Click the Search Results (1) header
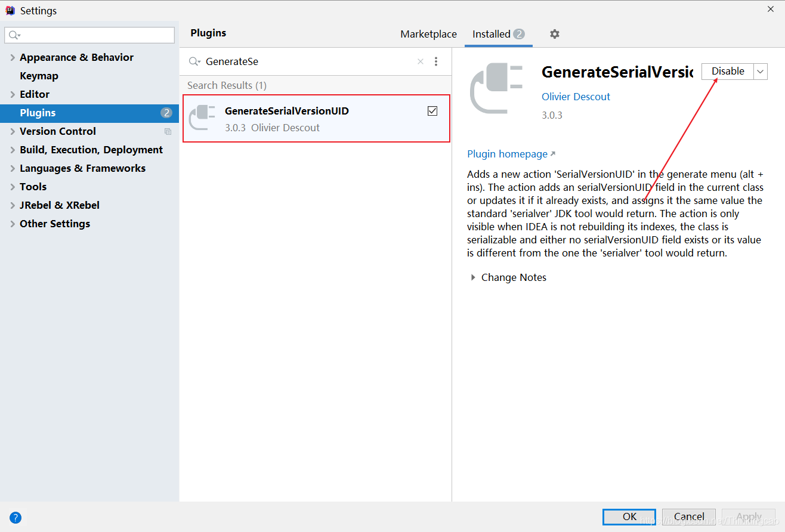 pos(227,85)
